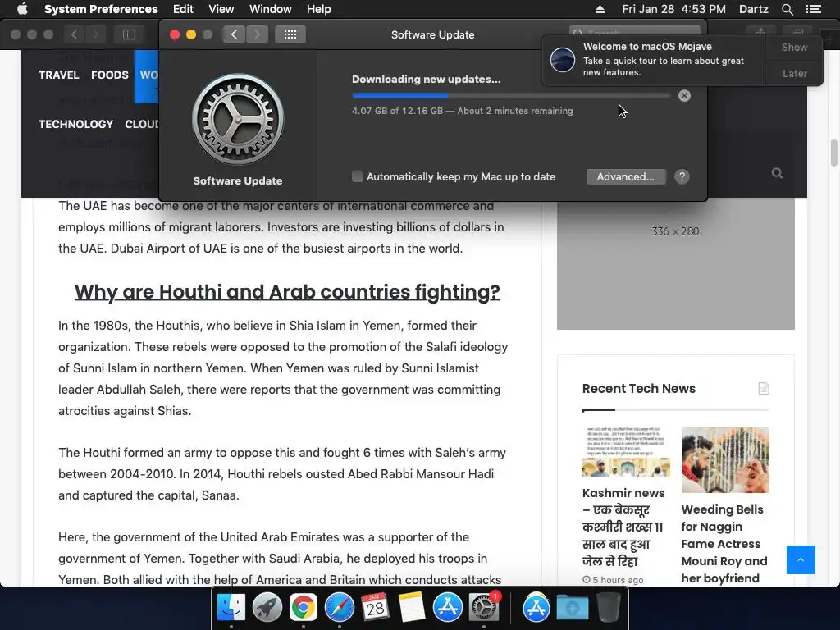Open FOODS category on website
The image size is (840, 630).
110,75
